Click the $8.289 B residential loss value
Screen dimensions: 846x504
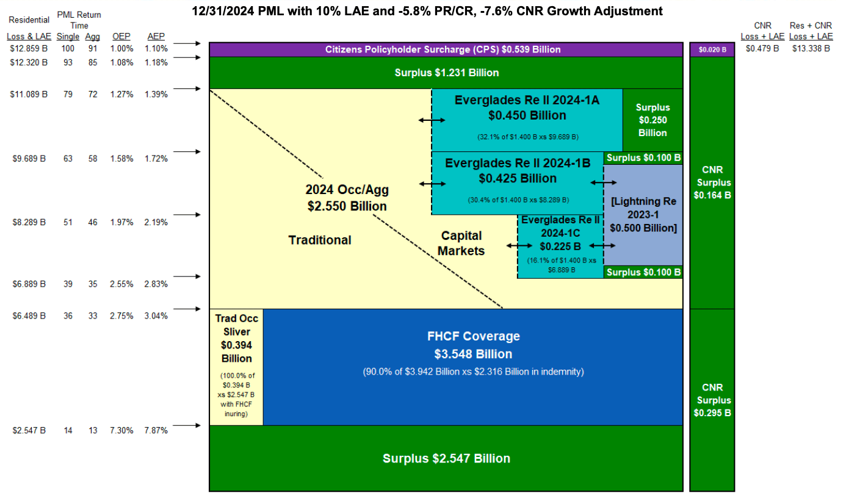tap(29, 222)
